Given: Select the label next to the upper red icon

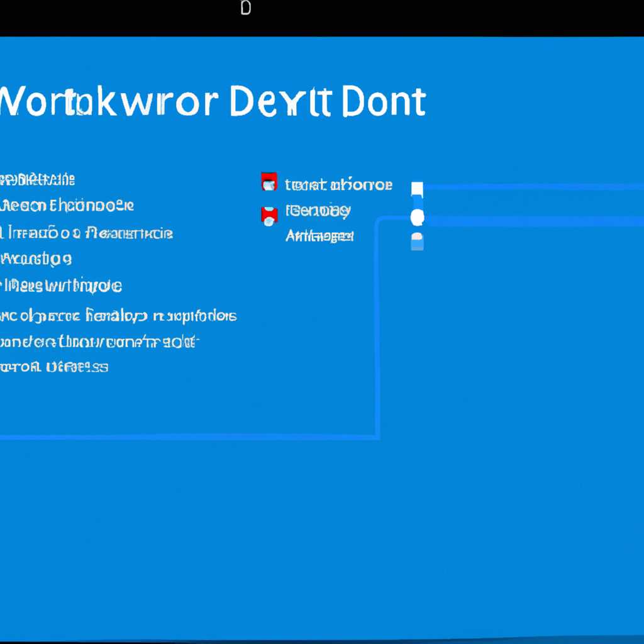Looking at the screenshot, I should 339,185.
